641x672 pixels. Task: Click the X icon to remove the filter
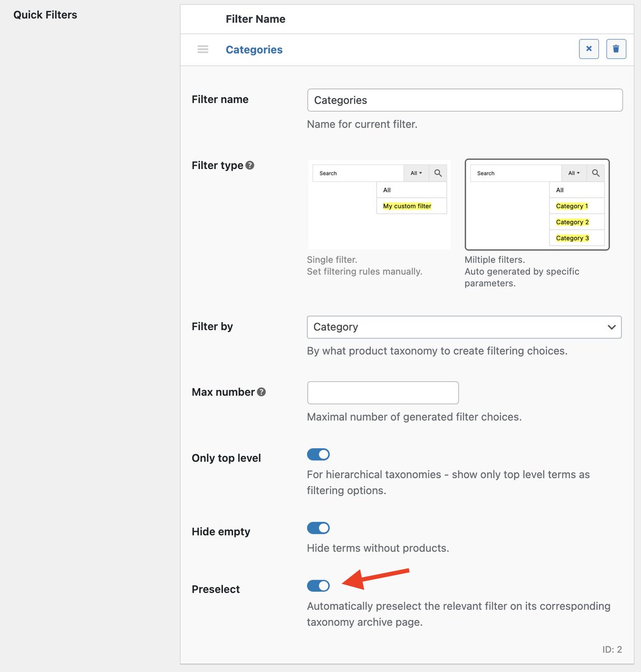tap(589, 49)
